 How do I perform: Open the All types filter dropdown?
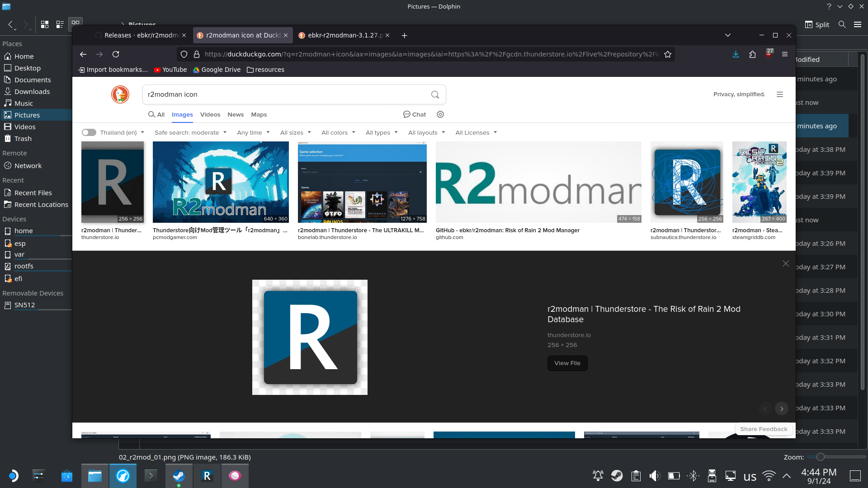[x=382, y=132]
